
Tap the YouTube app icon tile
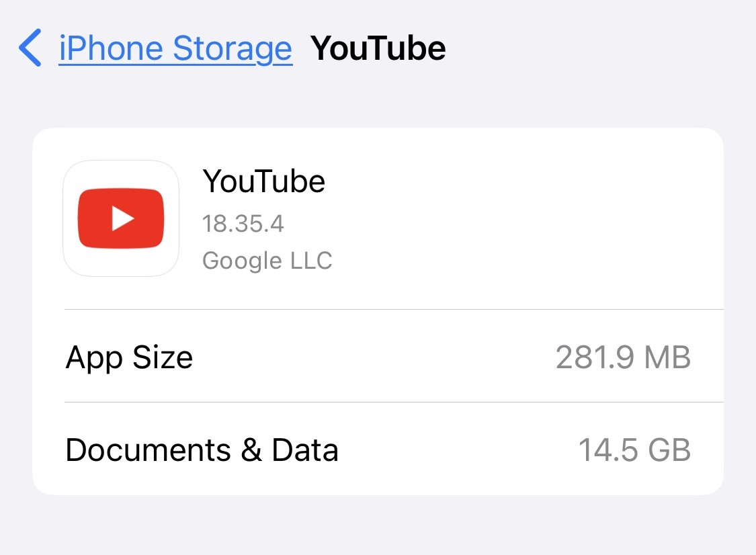click(x=121, y=218)
